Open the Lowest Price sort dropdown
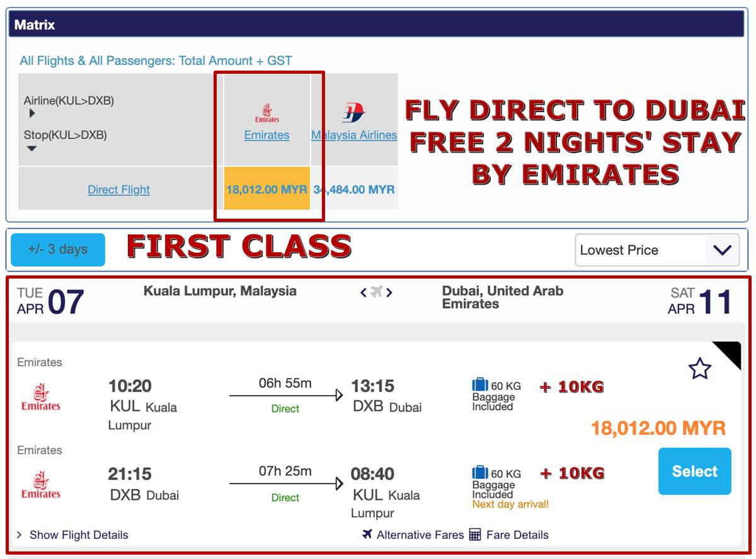Image resolution: width=756 pixels, height=559 pixels. point(657,250)
